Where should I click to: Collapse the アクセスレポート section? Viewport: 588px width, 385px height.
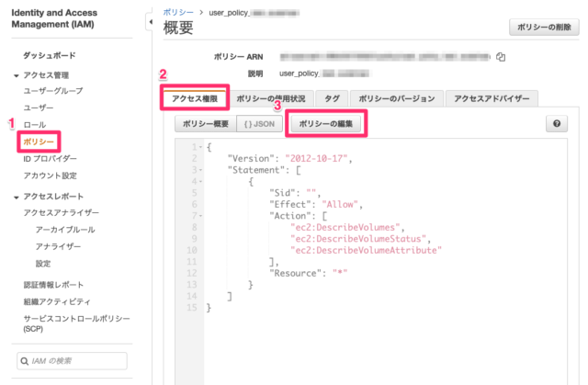[x=17, y=197]
